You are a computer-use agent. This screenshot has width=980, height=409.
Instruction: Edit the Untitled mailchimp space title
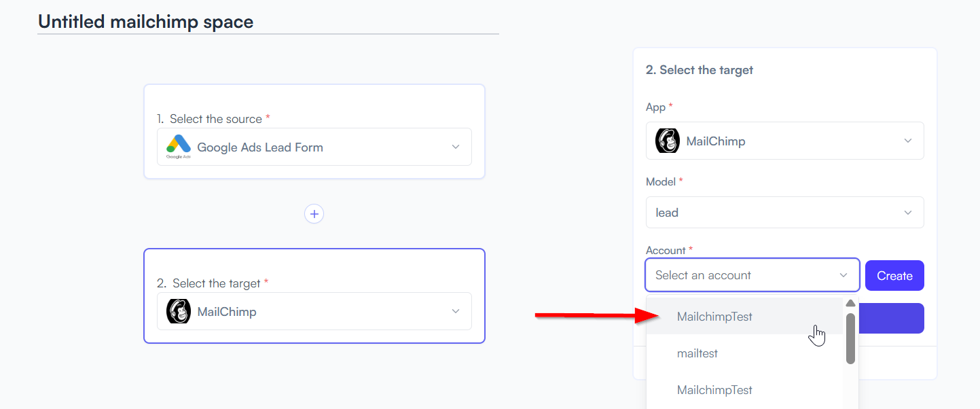coord(145,22)
